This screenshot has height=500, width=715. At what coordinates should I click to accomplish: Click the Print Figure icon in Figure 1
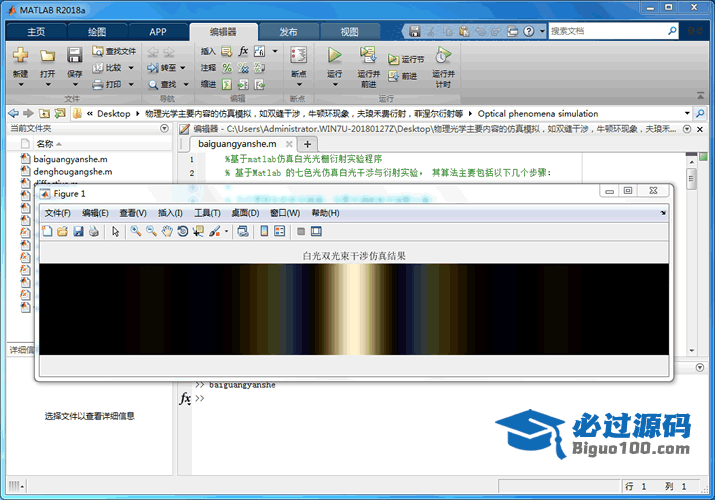coord(93,231)
